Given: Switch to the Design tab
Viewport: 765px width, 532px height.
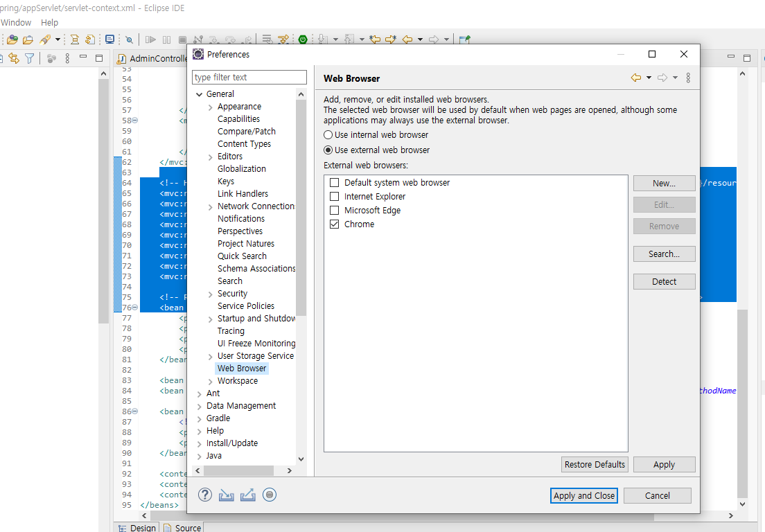Looking at the screenshot, I should (x=138, y=528).
